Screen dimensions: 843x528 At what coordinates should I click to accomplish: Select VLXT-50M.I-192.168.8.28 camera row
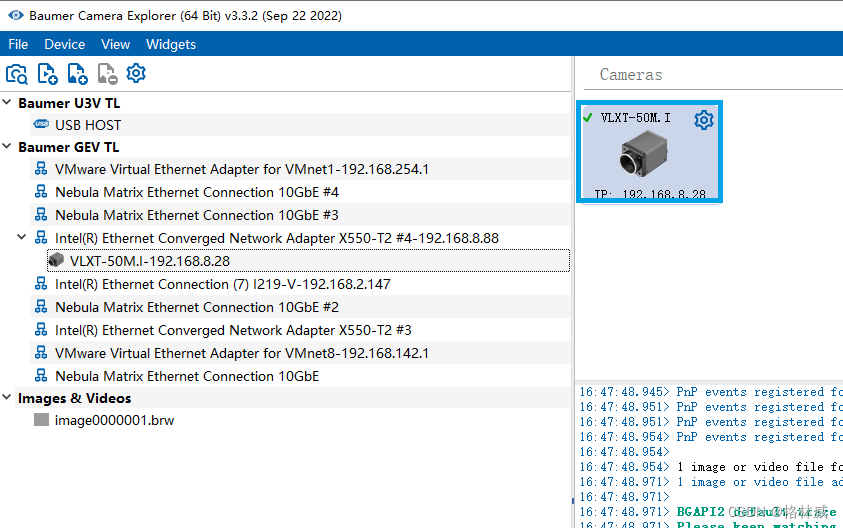308,261
